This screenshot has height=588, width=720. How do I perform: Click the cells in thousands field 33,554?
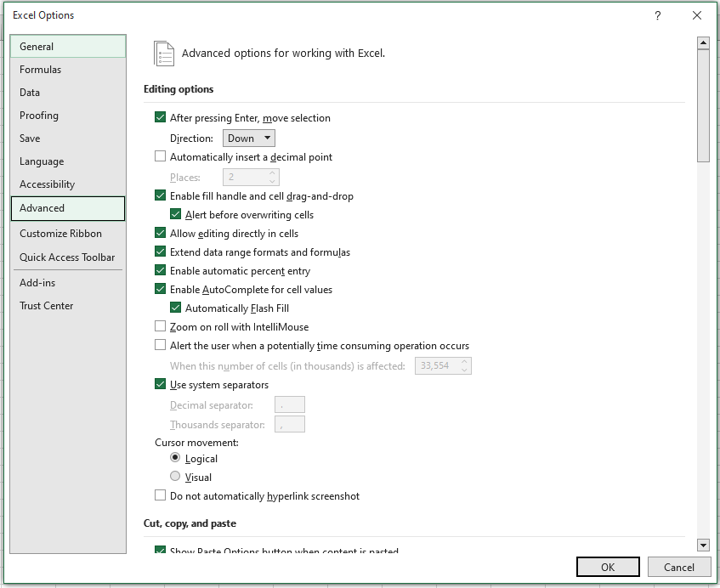pyautogui.click(x=438, y=366)
